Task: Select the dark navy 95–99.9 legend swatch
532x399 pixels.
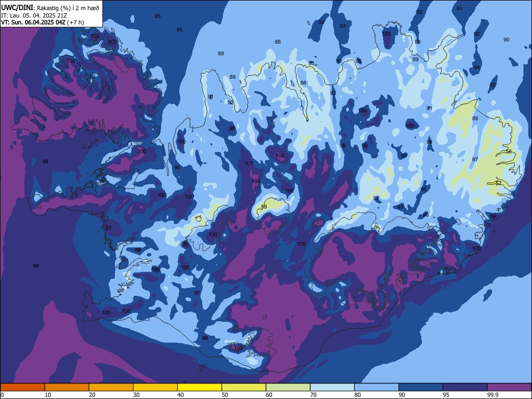Action: [x=465, y=387]
